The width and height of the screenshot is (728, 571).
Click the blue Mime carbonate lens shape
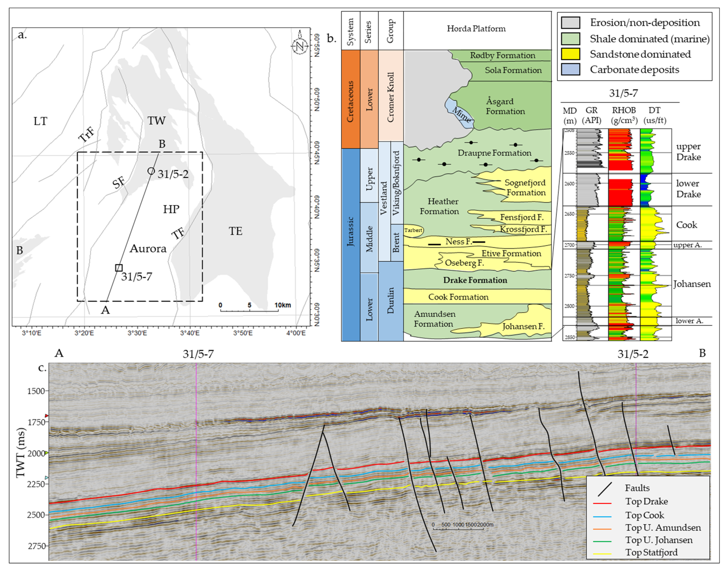tap(459, 113)
